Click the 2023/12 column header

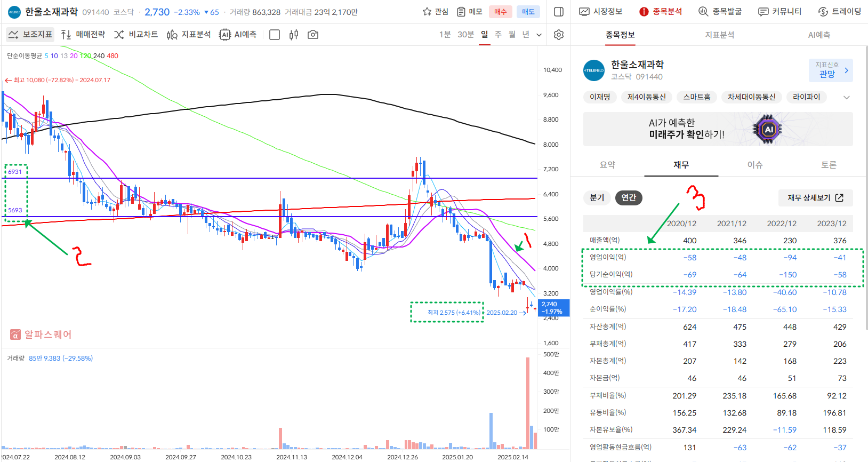[832, 224]
